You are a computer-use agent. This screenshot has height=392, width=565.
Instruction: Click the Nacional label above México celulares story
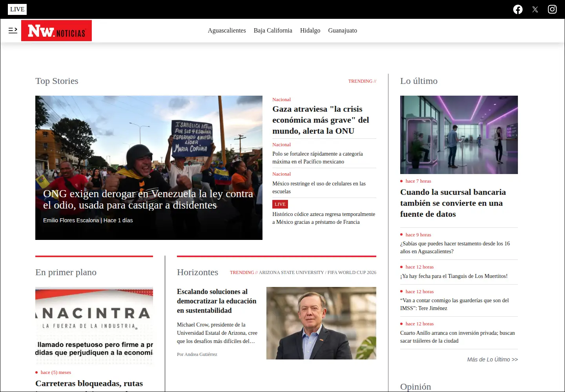tap(282, 174)
